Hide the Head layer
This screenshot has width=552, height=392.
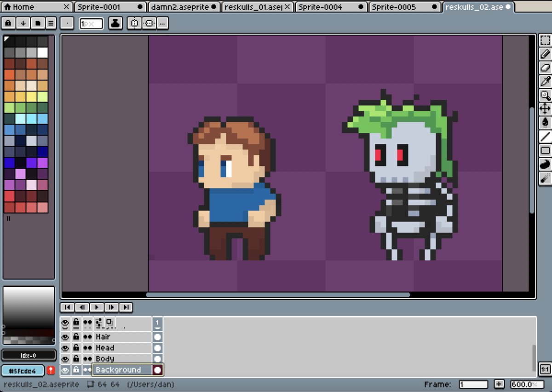[65, 348]
